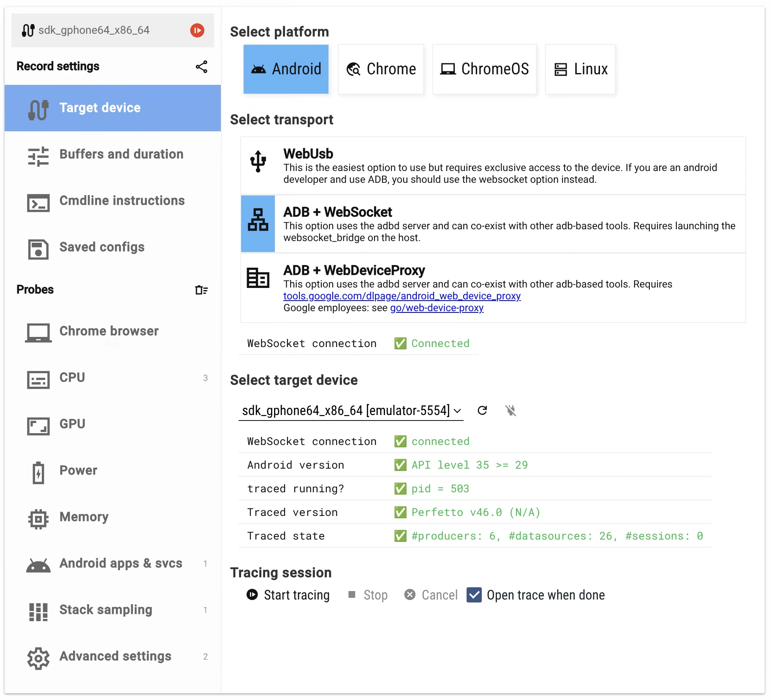The height and width of the screenshot is (700, 771).
Task: Open the CPU probes section
Action: (x=72, y=377)
